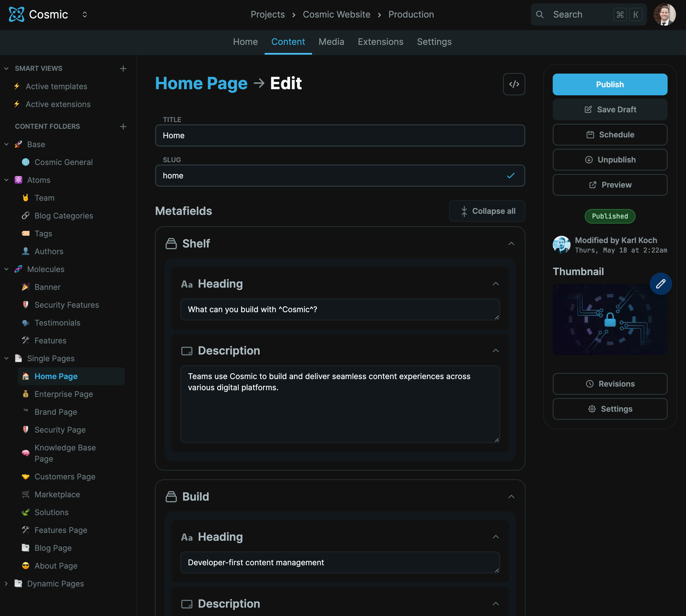Open the Cosmic Website breadcrumb

click(336, 14)
